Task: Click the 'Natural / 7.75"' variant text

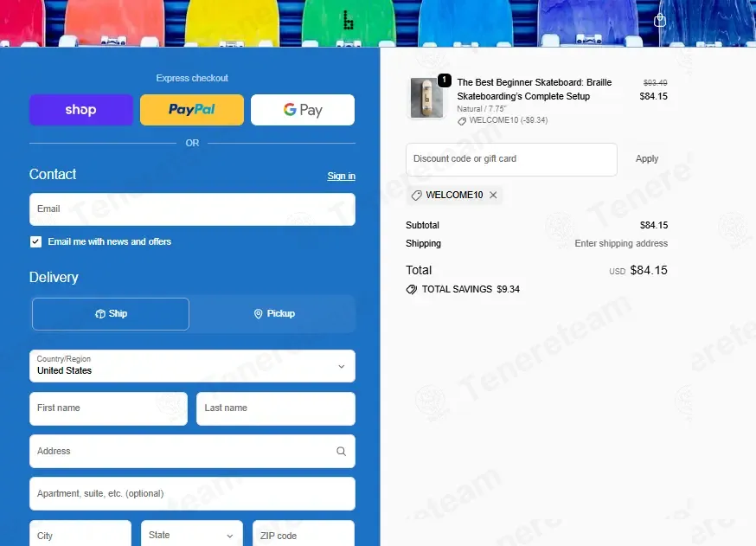Action: 482,109
